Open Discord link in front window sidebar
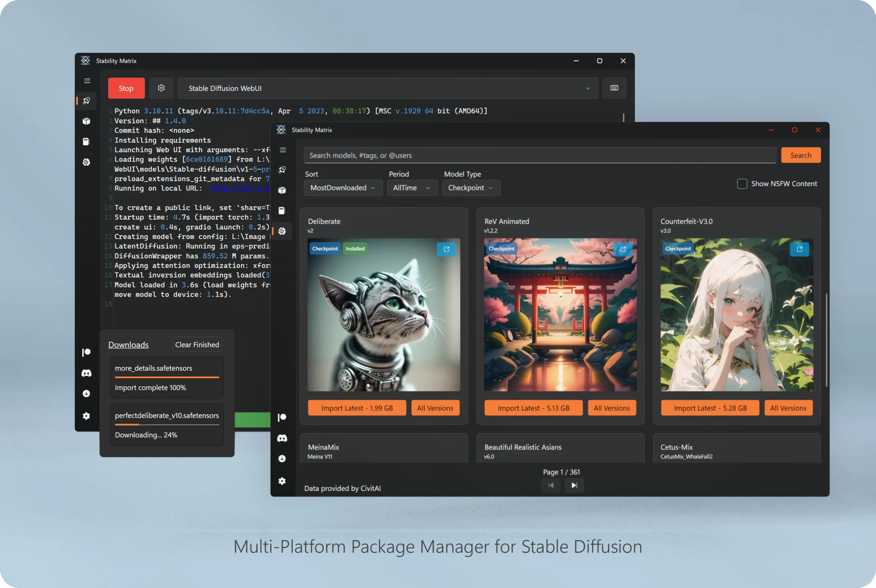The width and height of the screenshot is (876, 588). [x=282, y=438]
